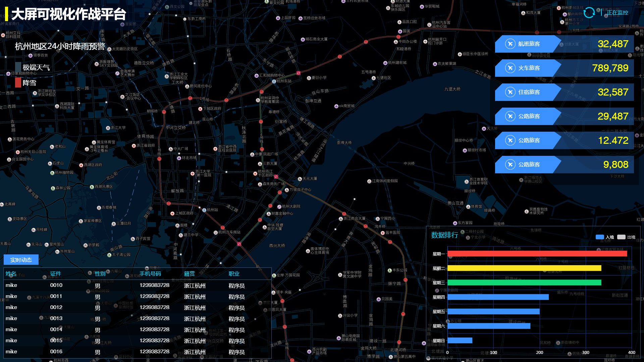Click the airplane icon in the 12.472 card
Screen dimensions: 644x362
tap(510, 140)
